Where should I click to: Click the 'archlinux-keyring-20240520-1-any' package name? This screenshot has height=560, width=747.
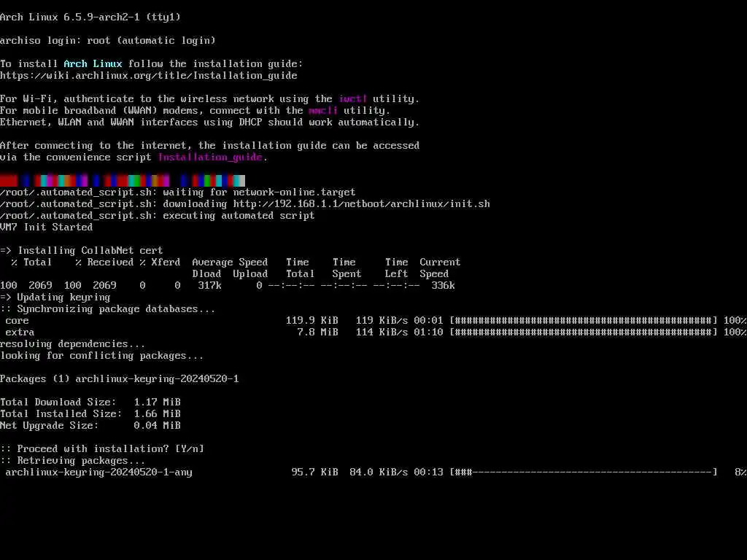tap(99, 472)
